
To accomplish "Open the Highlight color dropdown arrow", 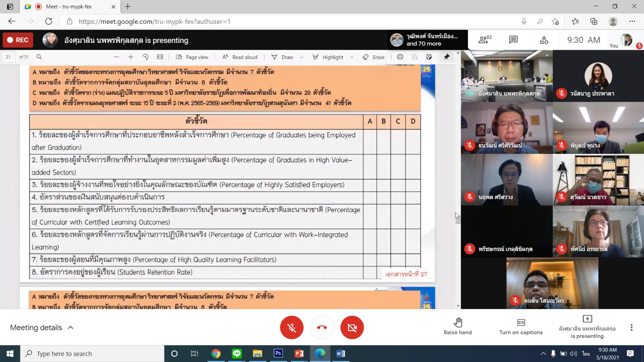I will (x=352, y=57).
